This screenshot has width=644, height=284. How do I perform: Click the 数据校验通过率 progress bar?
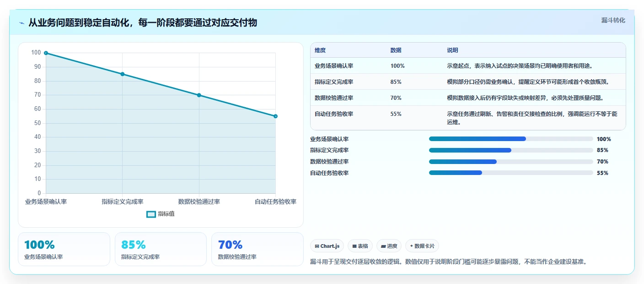tap(511, 162)
